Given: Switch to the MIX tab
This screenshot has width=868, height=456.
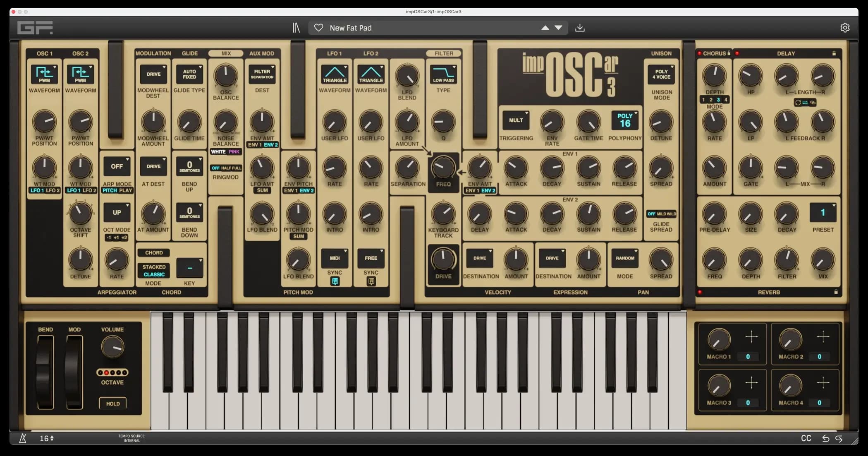Looking at the screenshot, I should coord(226,53).
